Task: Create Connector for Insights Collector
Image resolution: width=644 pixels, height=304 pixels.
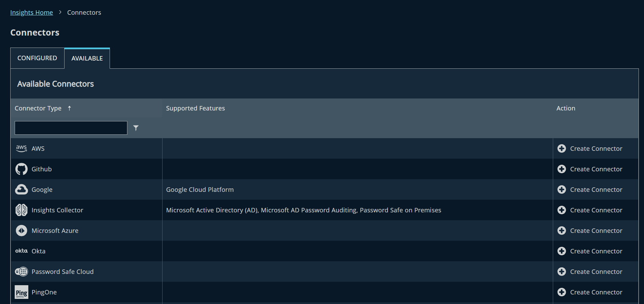Action: [x=596, y=210]
